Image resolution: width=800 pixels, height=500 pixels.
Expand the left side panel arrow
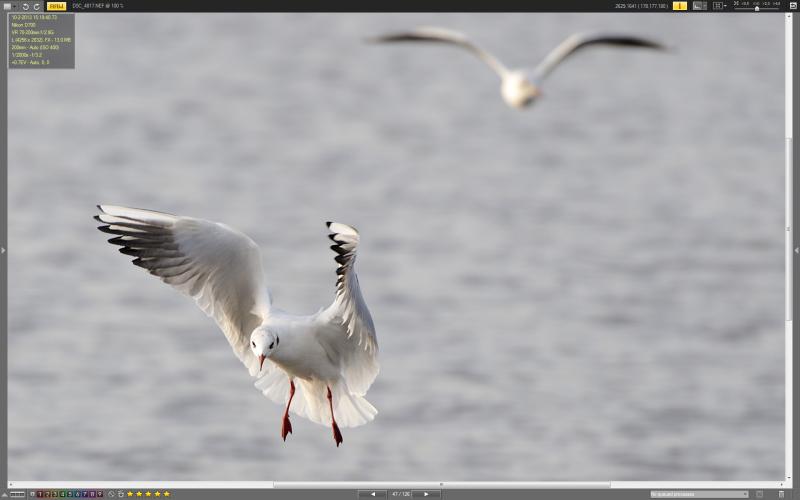click(x=3, y=250)
